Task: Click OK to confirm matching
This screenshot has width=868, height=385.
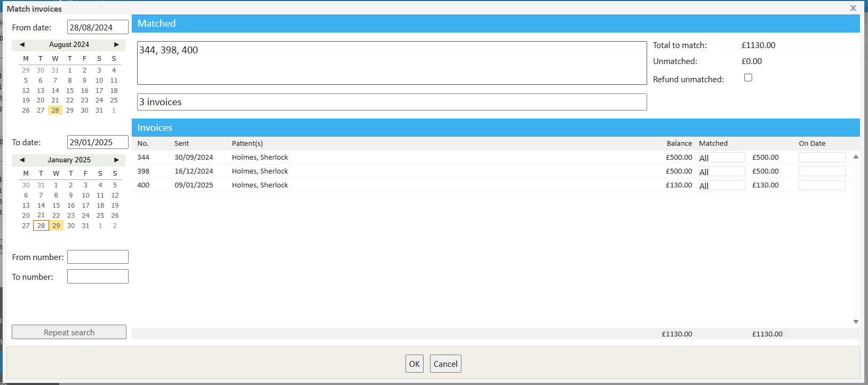Action: 414,364
